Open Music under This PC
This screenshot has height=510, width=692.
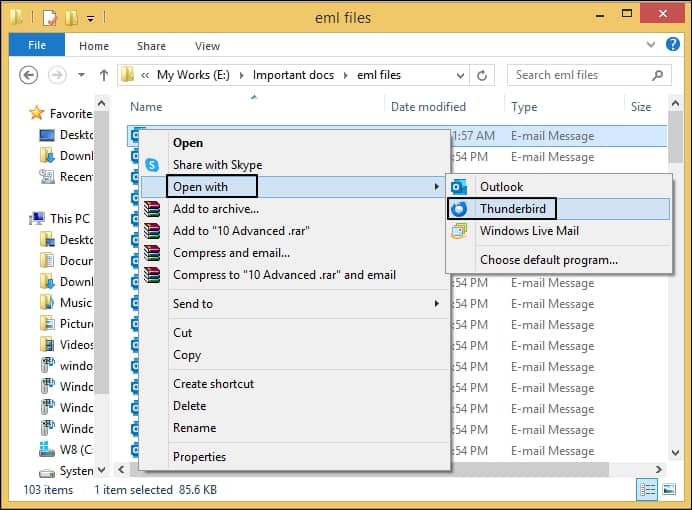point(66,303)
